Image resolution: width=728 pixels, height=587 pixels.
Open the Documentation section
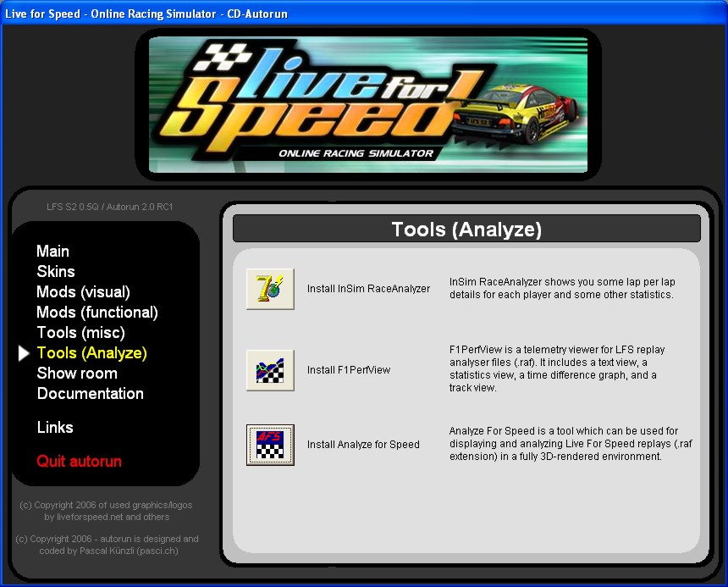90,394
